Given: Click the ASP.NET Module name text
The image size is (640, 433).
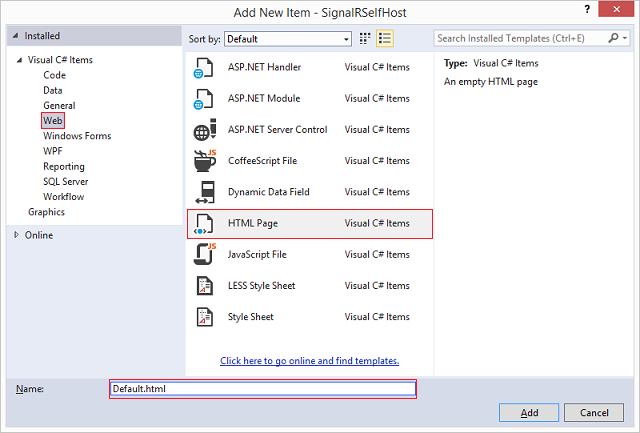Looking at the screenshot, I should pos(264,98).
